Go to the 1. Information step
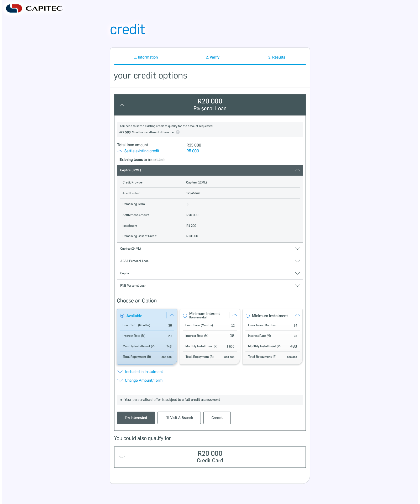Viewport: 420px width, 504px height. [x=146, y=57]
